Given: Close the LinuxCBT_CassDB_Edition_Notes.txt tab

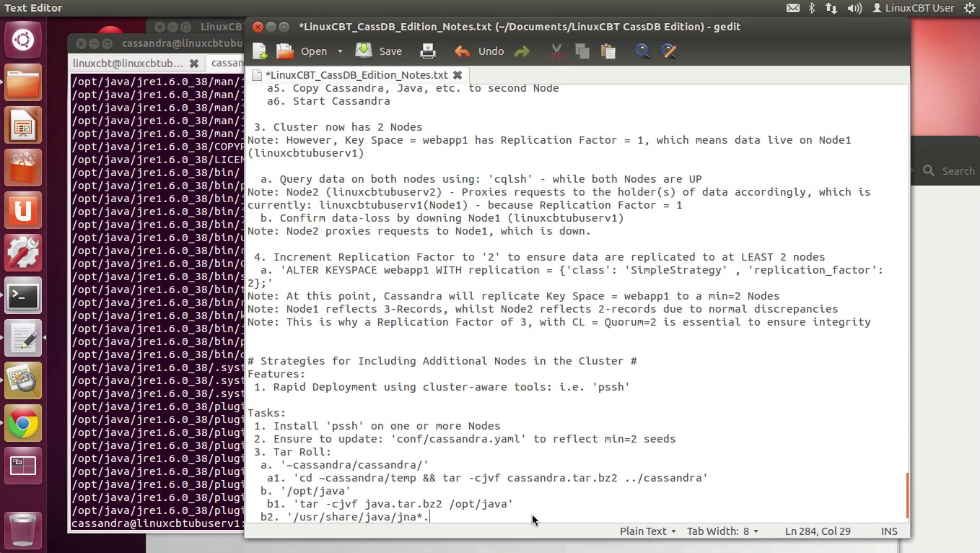Looking at the screenshot, I should [458, 75].
